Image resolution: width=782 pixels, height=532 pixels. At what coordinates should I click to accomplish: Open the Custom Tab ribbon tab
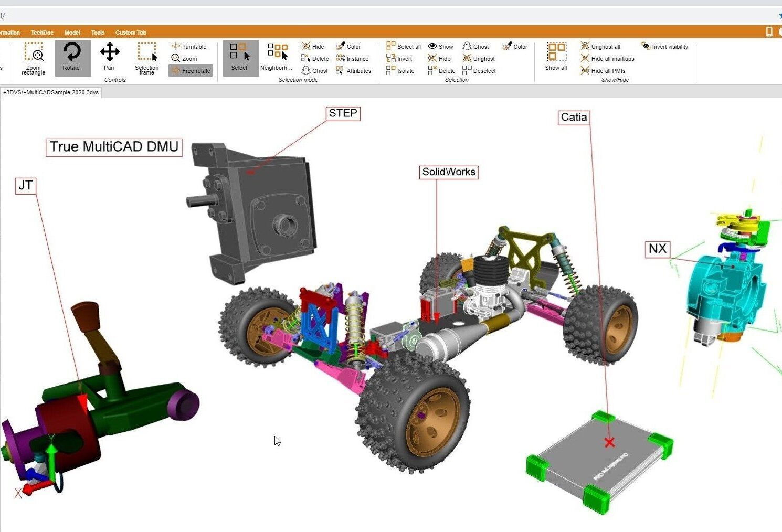click(x=131, y=33)
